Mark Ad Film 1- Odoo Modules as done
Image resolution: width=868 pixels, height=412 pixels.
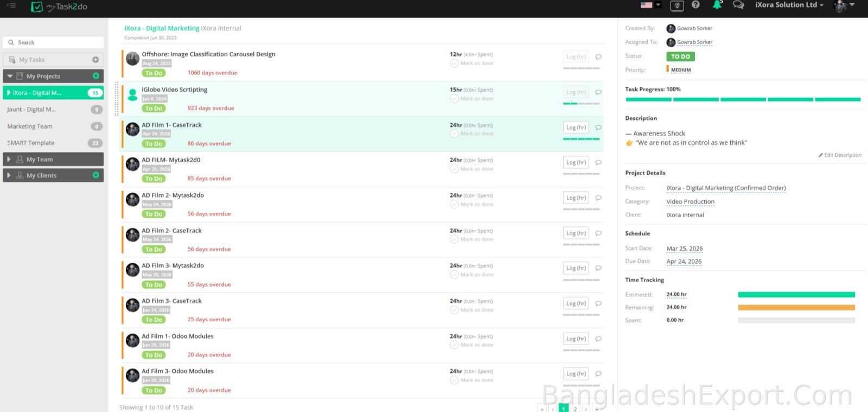[x=471, y=345]
